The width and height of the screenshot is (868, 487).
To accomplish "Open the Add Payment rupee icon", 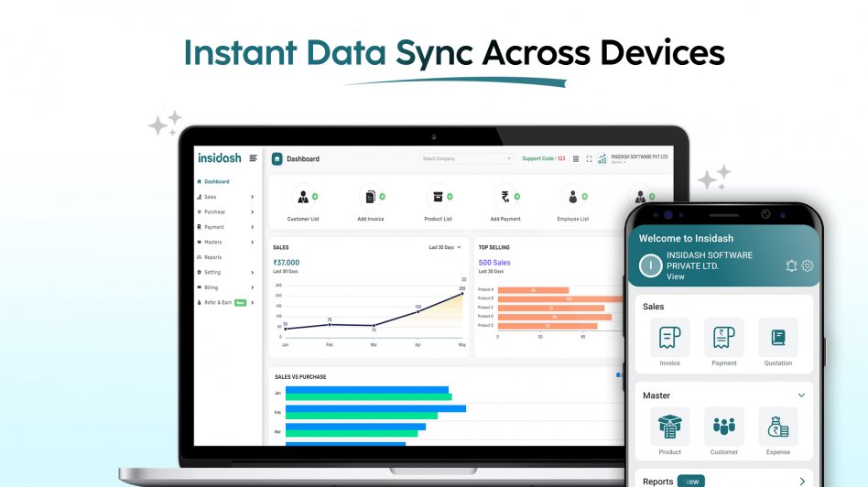I will pos(505,197).
